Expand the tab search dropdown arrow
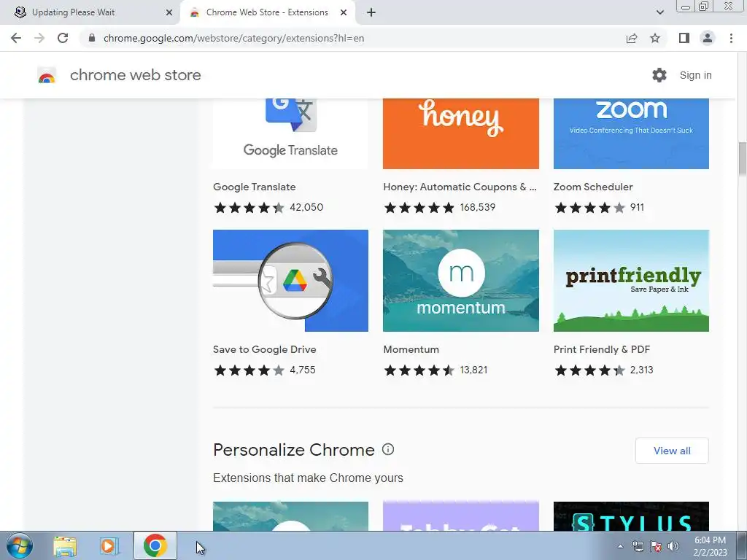 [x=659, y=12]
